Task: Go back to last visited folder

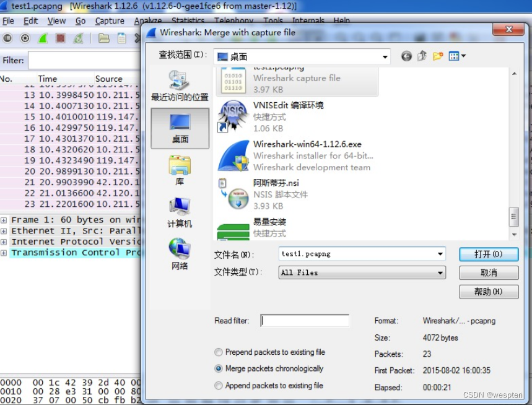Action: click(406, 56)
